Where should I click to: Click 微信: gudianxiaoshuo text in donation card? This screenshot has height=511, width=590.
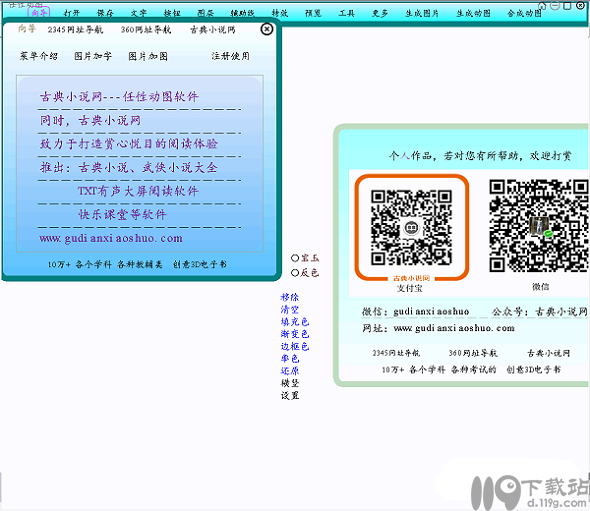pos(415,312)
